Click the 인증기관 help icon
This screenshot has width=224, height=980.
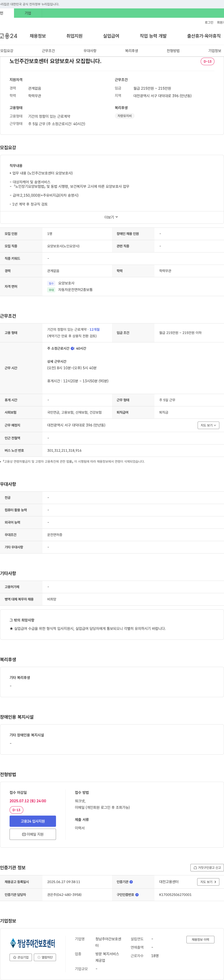point(131,882)
